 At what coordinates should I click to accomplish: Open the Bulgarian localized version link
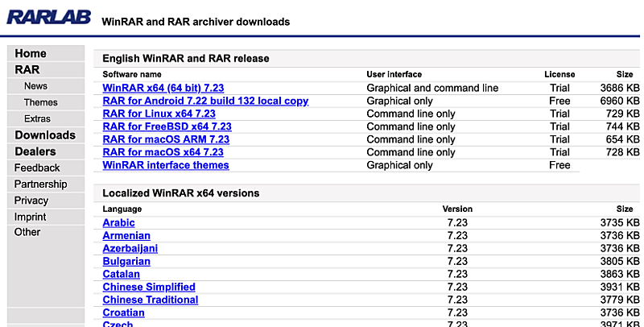[126, 261]
